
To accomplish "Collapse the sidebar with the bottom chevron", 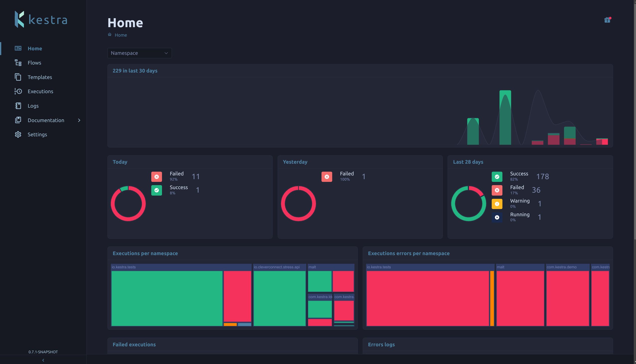I will [x=43, y=360].
